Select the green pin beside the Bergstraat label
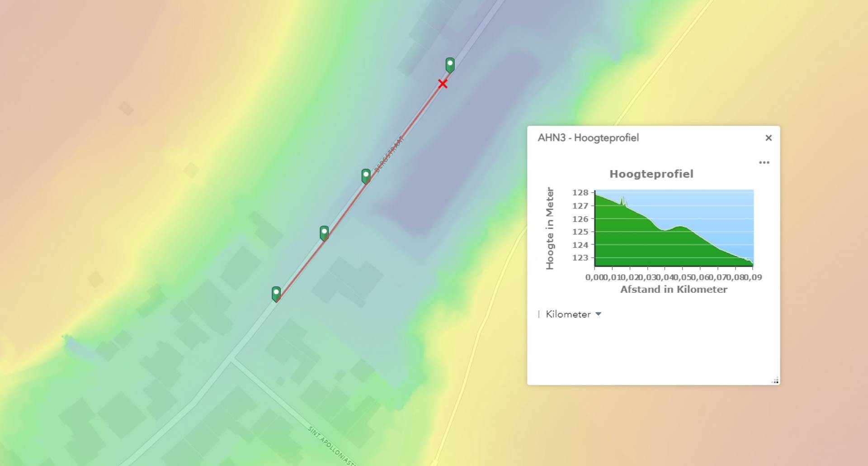Viewport: 868px width, 466px height. (x=366, y=176)
